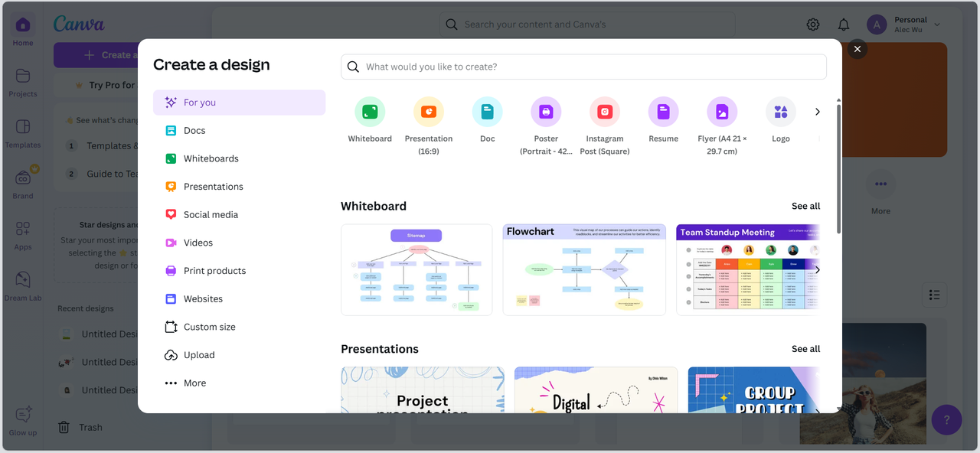Open Templates from the left rail
The height and width of the screenshot is (453, 980).
coord(23,134)
